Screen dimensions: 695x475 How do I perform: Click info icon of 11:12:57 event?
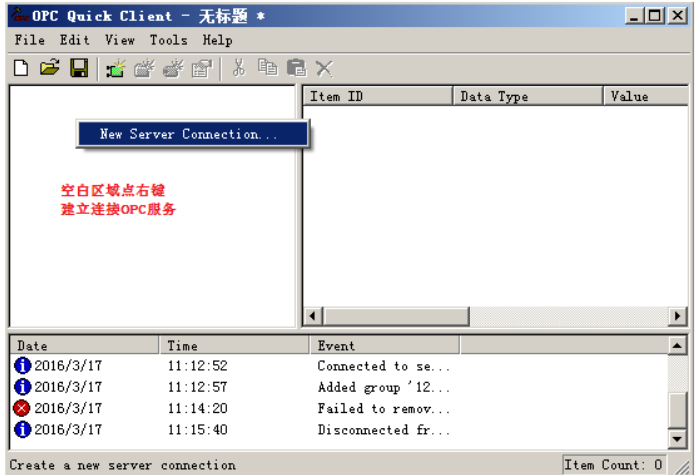point(23,387)
